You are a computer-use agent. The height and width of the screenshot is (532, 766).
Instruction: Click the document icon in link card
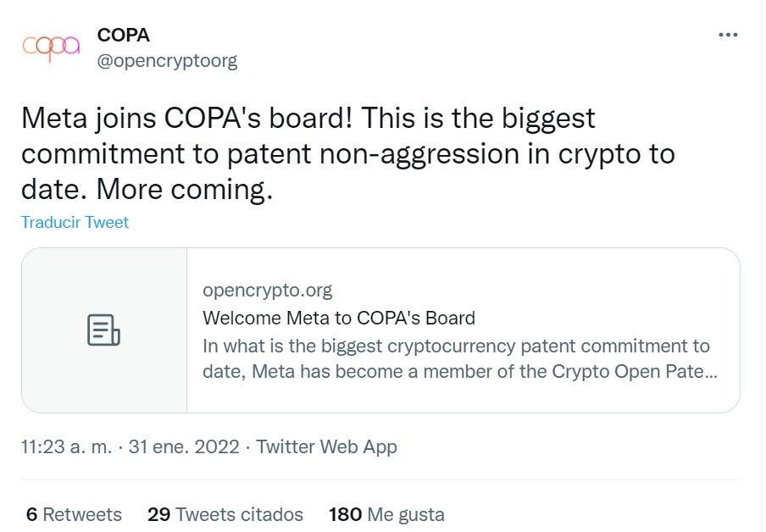pyautogui.click(x=103, y=330)
